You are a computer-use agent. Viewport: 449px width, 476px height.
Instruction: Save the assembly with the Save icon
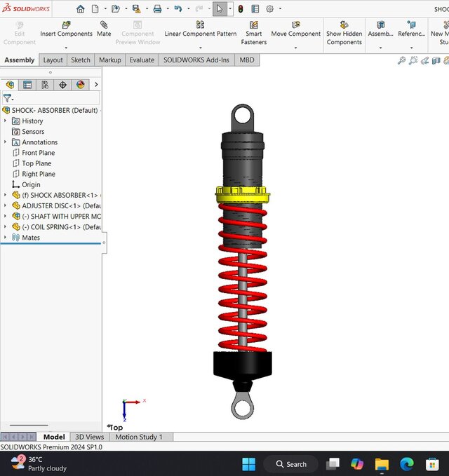click(136, 9)
